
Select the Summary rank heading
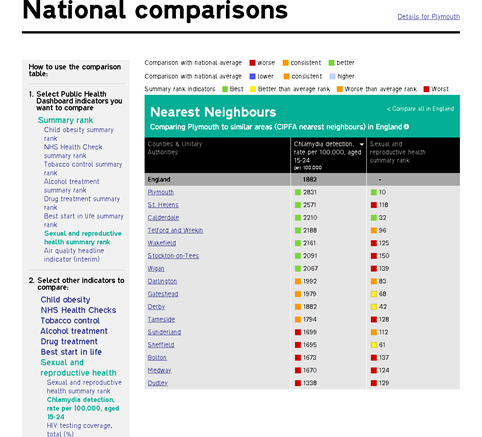[65, 120]
